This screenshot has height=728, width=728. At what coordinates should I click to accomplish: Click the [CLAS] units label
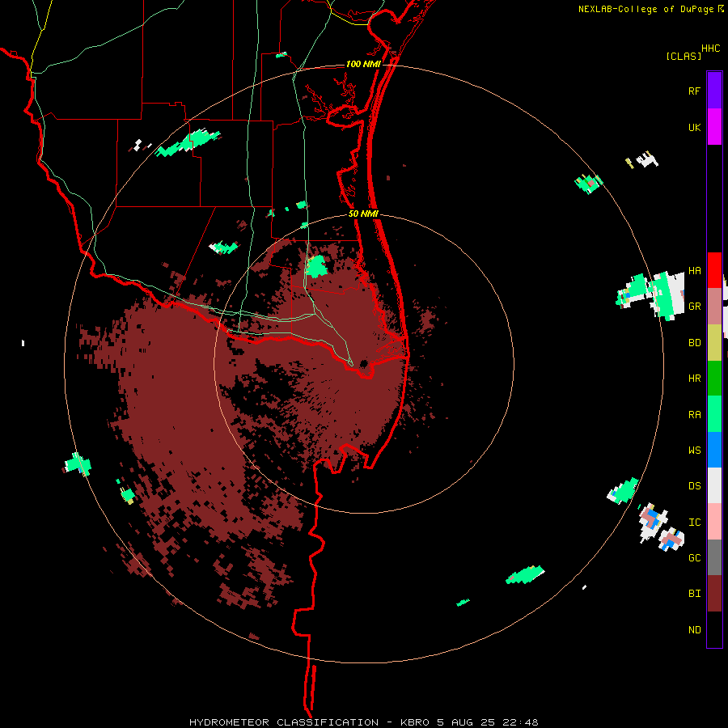tap(684, 56)
